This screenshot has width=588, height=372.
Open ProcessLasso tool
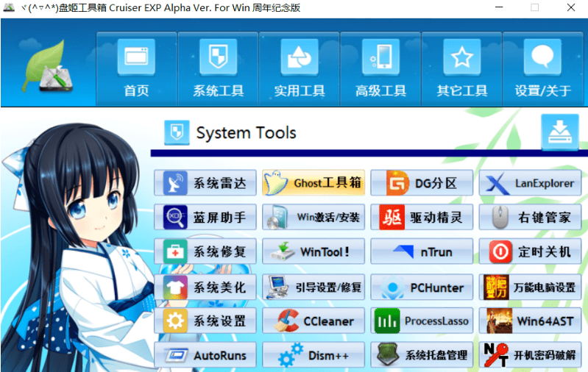tap(422, 321)
